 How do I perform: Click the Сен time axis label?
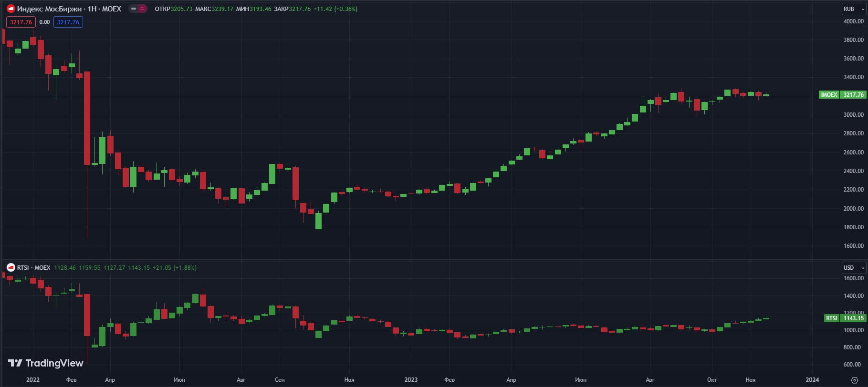280,380
